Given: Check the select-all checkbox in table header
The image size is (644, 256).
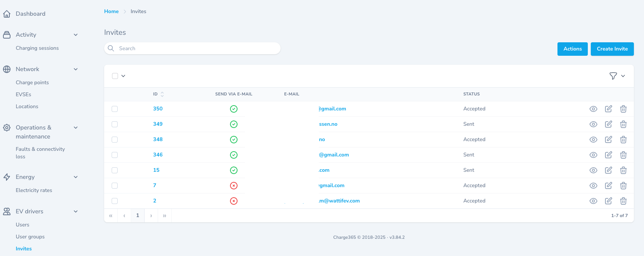Looking at the screenshot, I should coord(115,76).
